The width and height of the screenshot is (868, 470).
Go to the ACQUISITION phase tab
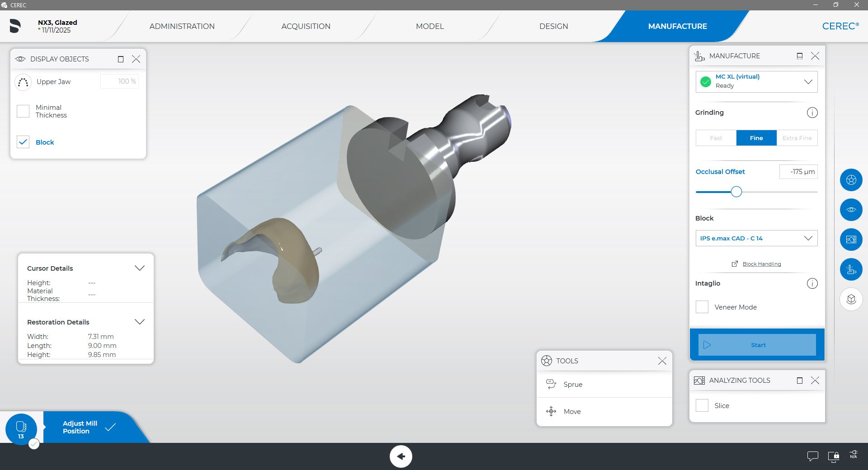click(x=306, y=26)
